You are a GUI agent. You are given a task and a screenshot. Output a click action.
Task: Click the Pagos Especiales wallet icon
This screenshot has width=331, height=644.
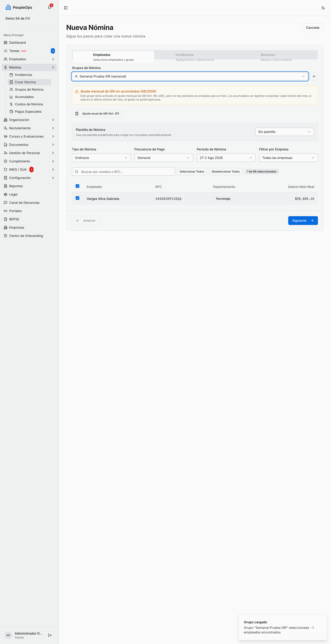click(11, 112)
